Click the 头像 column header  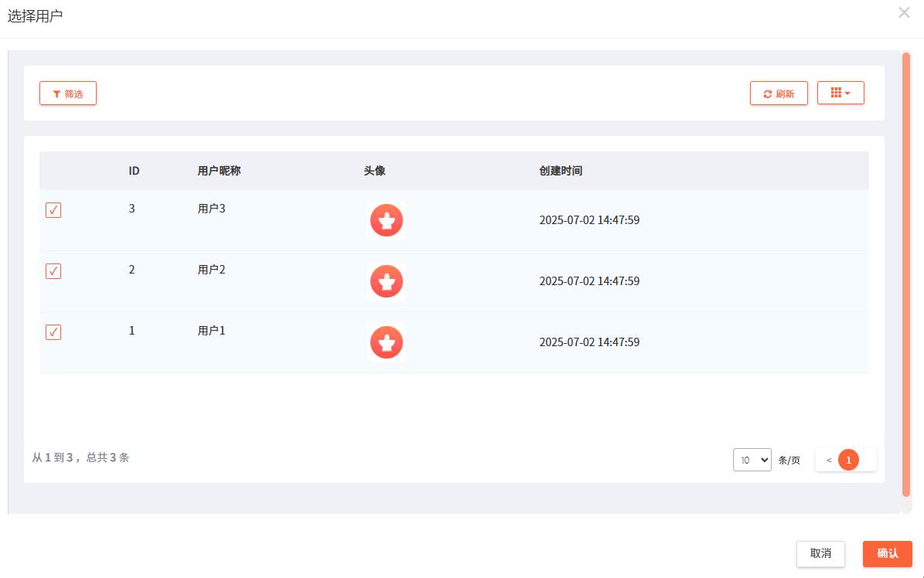click(374, 171)
